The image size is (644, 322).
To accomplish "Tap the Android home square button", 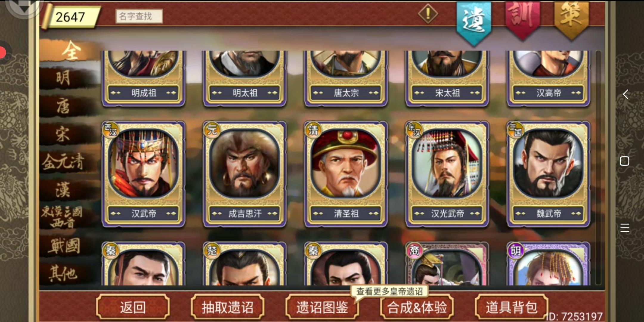I will click(625, 161).
